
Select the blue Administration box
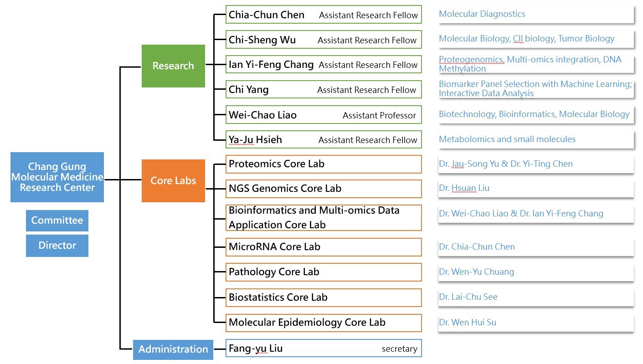pyautogui.click(x=173, y=349)
